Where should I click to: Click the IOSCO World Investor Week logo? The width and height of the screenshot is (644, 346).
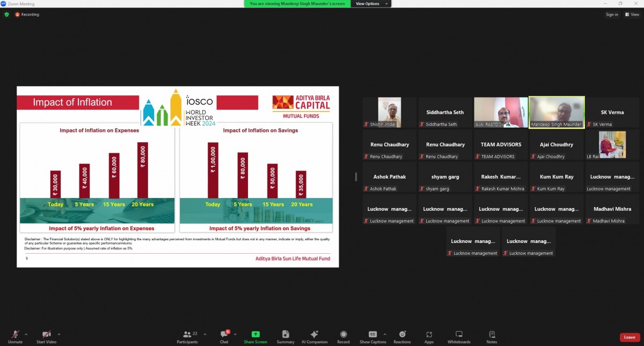point(178,107)
